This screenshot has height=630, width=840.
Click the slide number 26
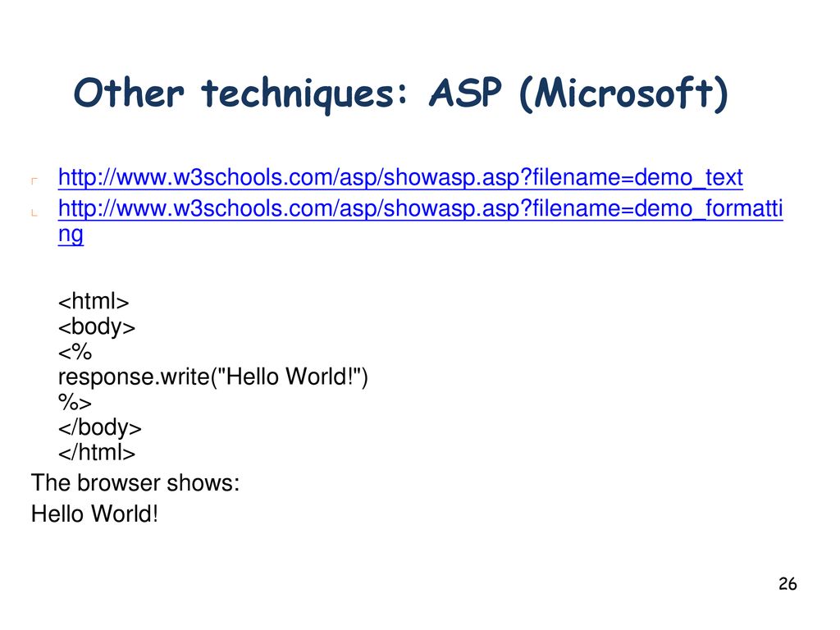click(787, 584)
